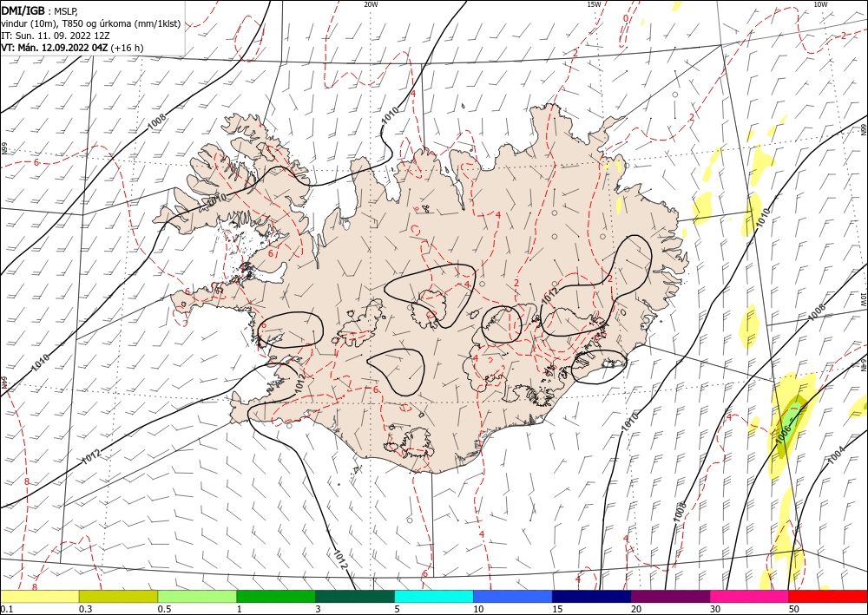This screenshot has width=868, height=615.
Task: Click the legend value '10'
Action: (x=478, y=609)
